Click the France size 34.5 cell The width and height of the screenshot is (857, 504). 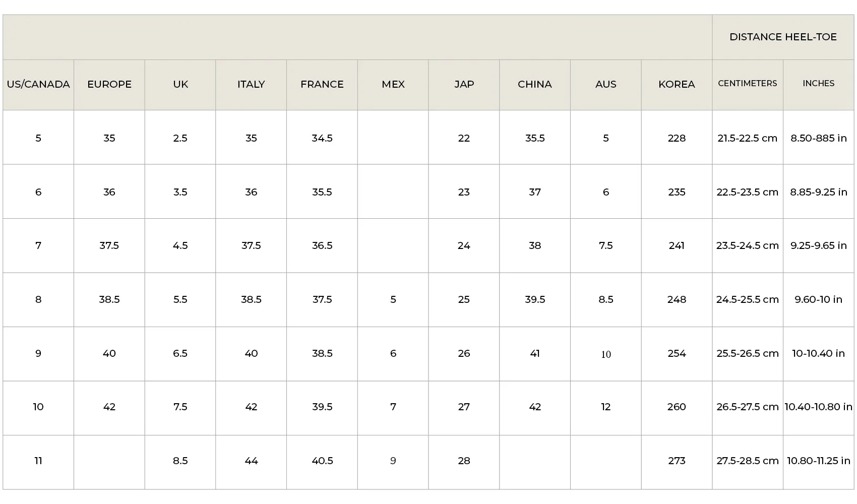pos(322,138)
